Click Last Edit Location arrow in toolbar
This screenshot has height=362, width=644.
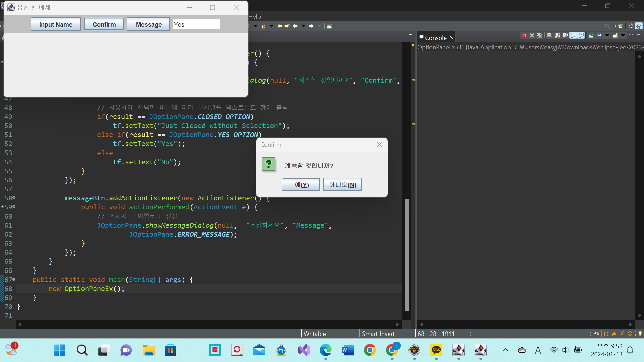coord(279,26)
